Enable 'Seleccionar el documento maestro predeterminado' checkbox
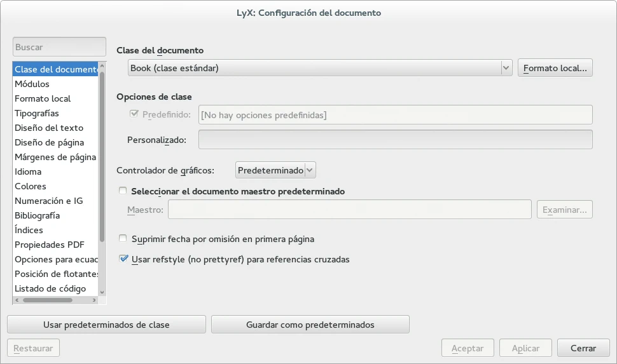The height and width of the screenshot is (364, 617). click(123, 191)
